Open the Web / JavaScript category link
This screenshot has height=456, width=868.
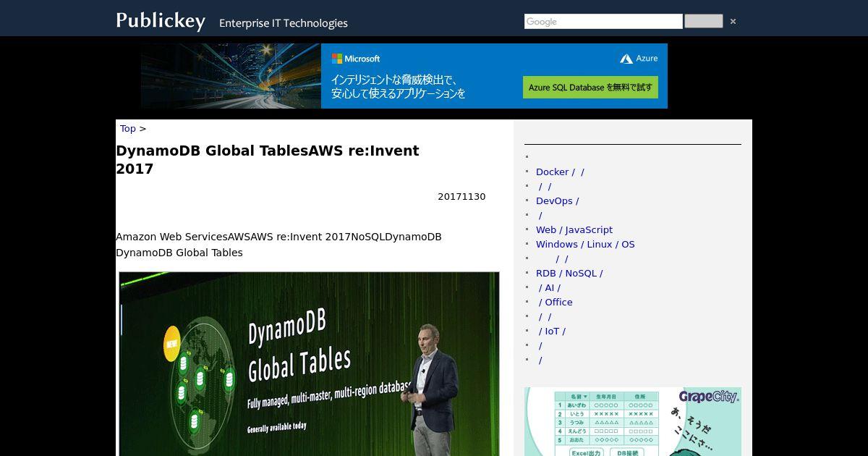(x=574, y=229)
